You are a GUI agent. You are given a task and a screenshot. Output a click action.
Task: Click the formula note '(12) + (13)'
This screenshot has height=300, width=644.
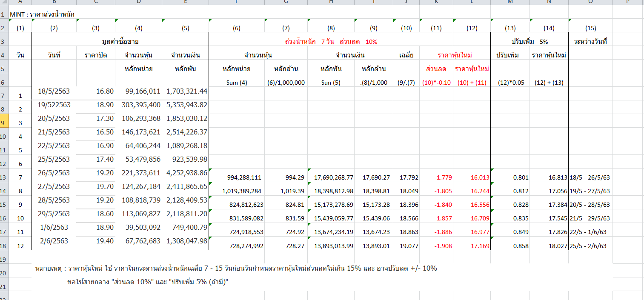point(549,83)
